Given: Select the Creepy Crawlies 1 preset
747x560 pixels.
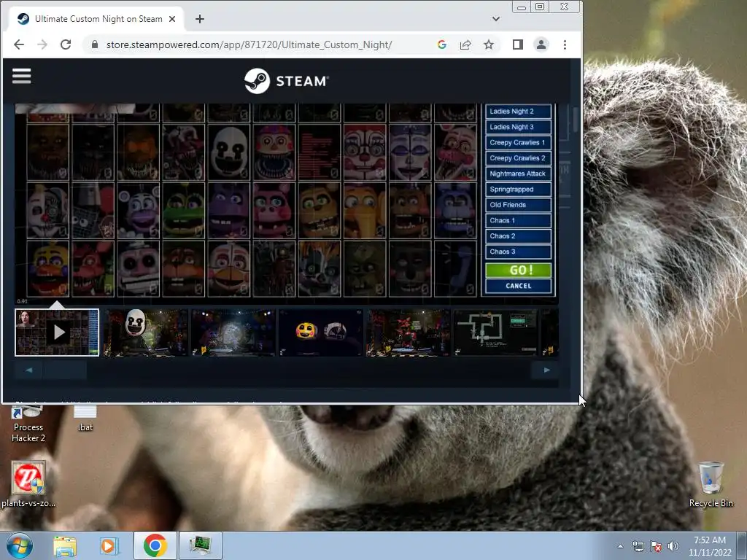Looking at the screenshot, I should click(x=519, y=142).
